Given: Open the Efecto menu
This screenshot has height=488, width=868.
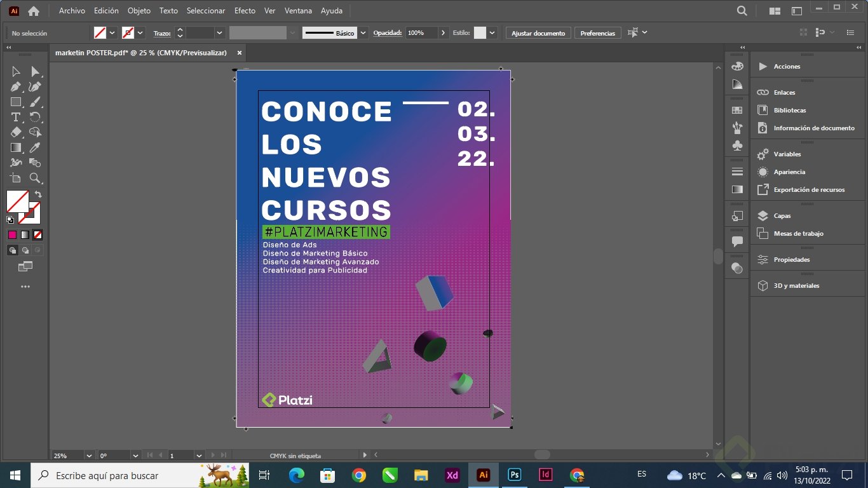Looking at the screenshot, I should pos(245,11).
